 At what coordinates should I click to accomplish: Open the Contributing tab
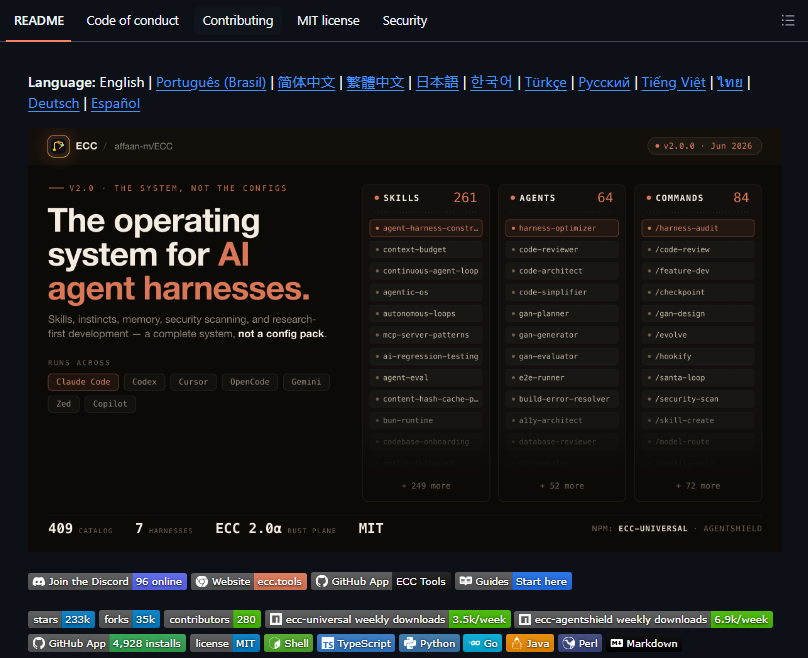coord(238,21)
